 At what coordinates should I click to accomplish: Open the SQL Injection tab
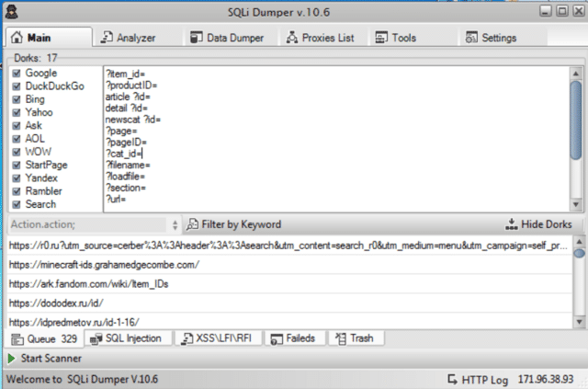pos(128,338)
